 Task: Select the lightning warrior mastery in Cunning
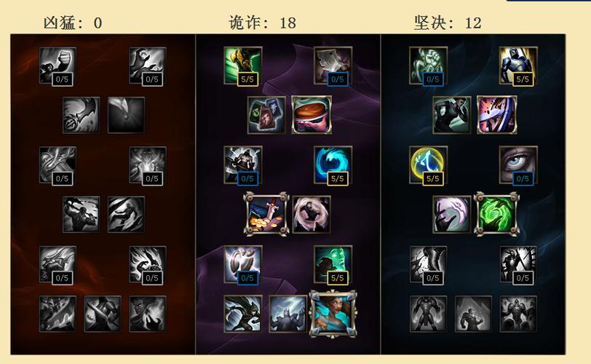click(243, 165)
